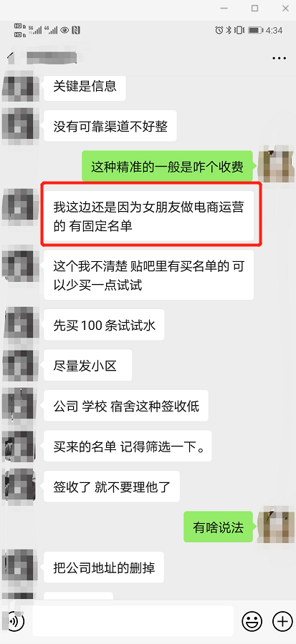Open the emoji picker smiley icon

(x=252, y=620)
